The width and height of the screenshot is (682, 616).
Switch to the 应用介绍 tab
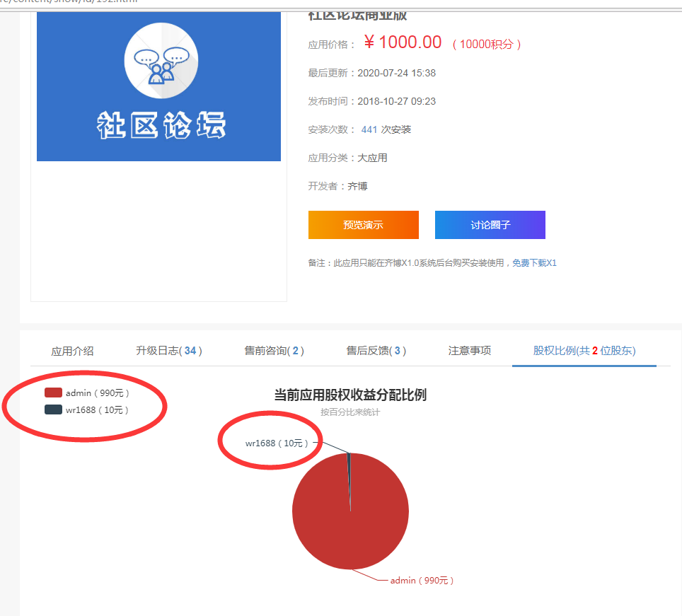point(72,351)
